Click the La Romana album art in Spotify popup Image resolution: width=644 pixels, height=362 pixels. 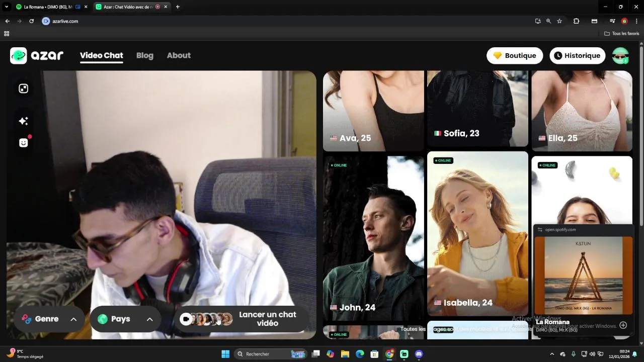click(x=583, y=276)
